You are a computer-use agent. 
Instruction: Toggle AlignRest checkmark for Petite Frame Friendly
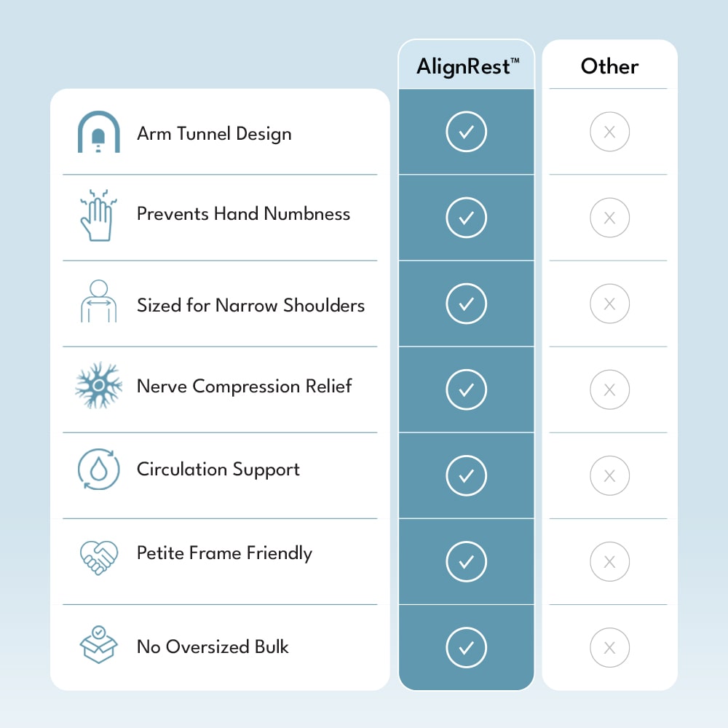pyautogui.click(x=467, y=562)
